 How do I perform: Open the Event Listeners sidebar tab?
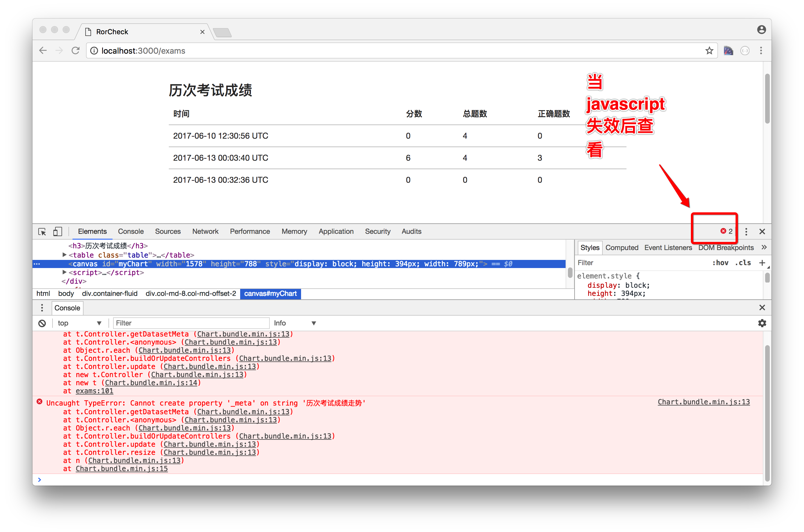tap(668, 248)
